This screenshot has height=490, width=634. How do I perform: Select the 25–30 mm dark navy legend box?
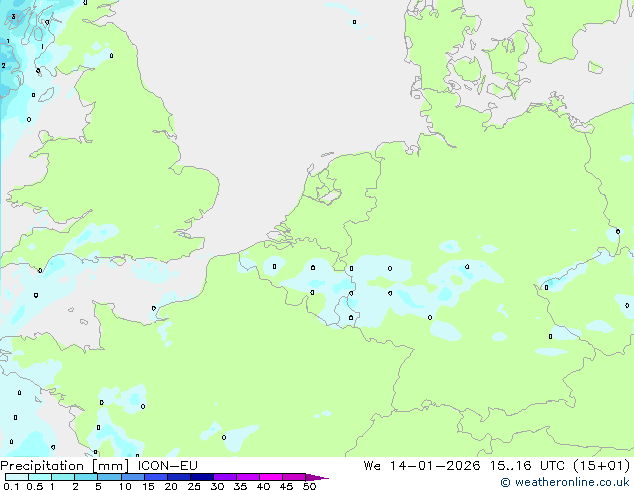tap(202, 477)
